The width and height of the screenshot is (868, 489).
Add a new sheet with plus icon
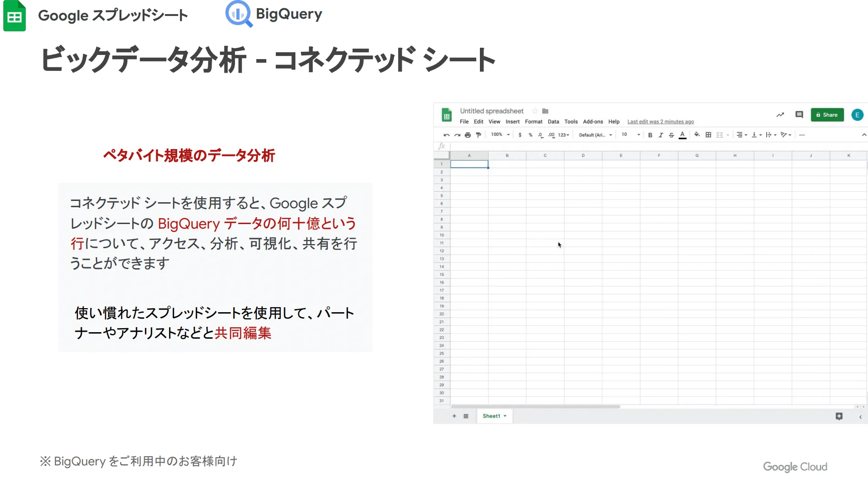454,416
